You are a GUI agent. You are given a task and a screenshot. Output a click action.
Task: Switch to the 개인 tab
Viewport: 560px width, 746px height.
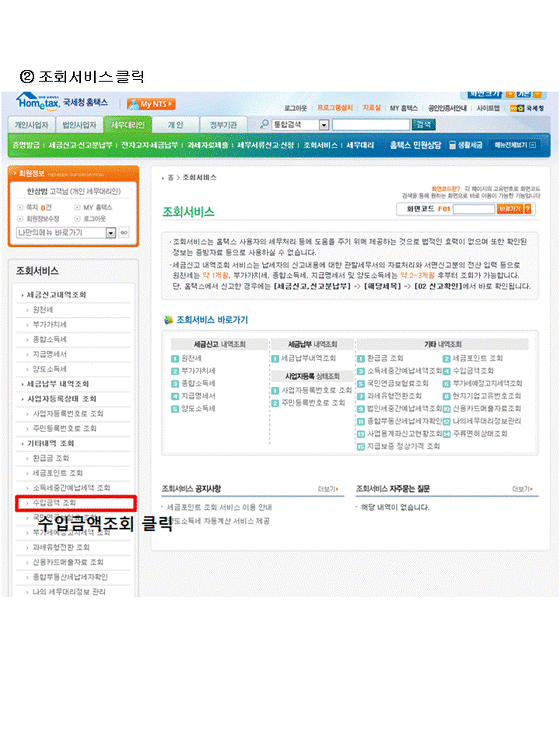176,125
